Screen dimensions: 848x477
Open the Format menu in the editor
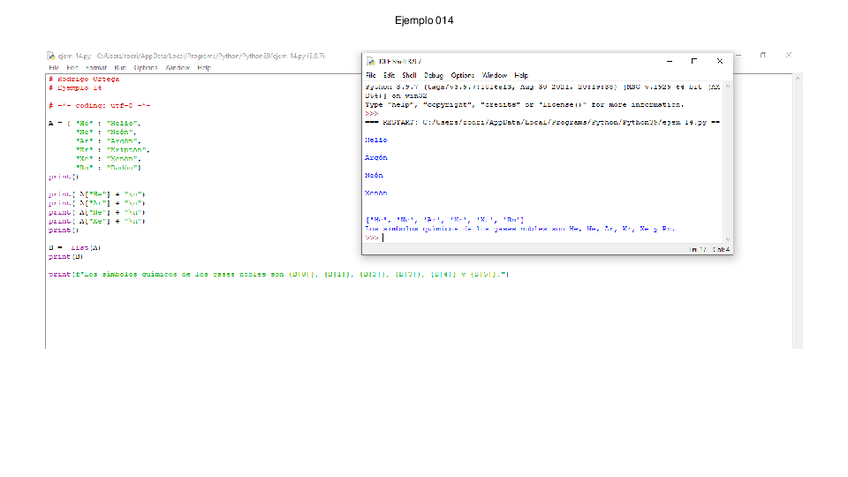click(x=93, y=68)
